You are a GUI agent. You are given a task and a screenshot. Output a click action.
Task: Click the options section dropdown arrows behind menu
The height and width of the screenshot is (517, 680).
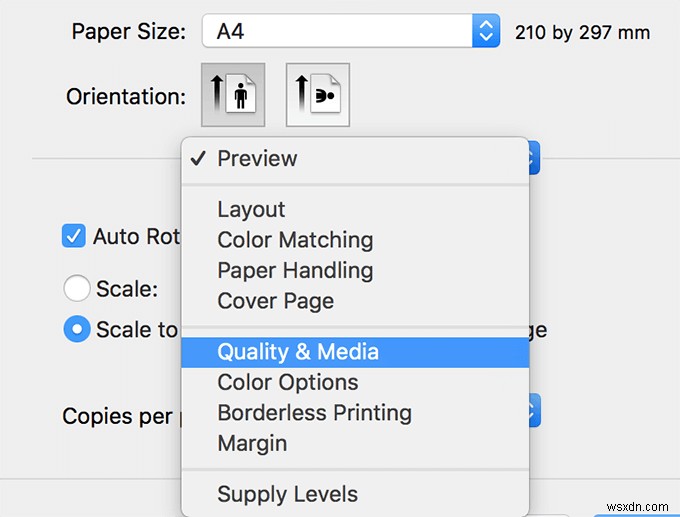click(x=534, y=157)
